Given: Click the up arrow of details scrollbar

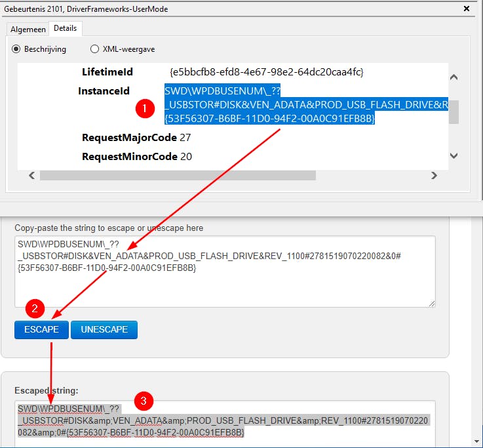Looking at the screenshot, I should click(x=454, y=77).
